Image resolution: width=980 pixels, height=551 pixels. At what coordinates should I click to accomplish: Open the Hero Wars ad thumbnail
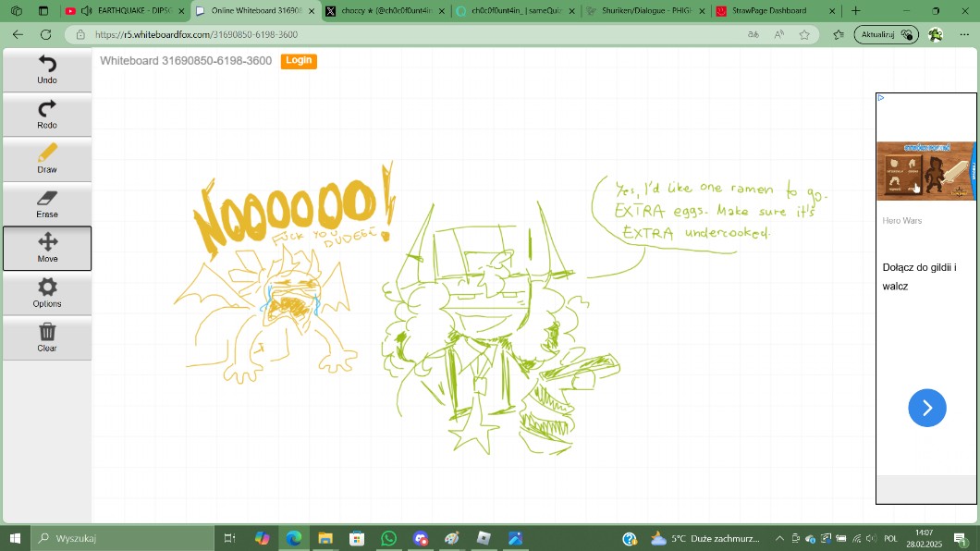(925, 171)
